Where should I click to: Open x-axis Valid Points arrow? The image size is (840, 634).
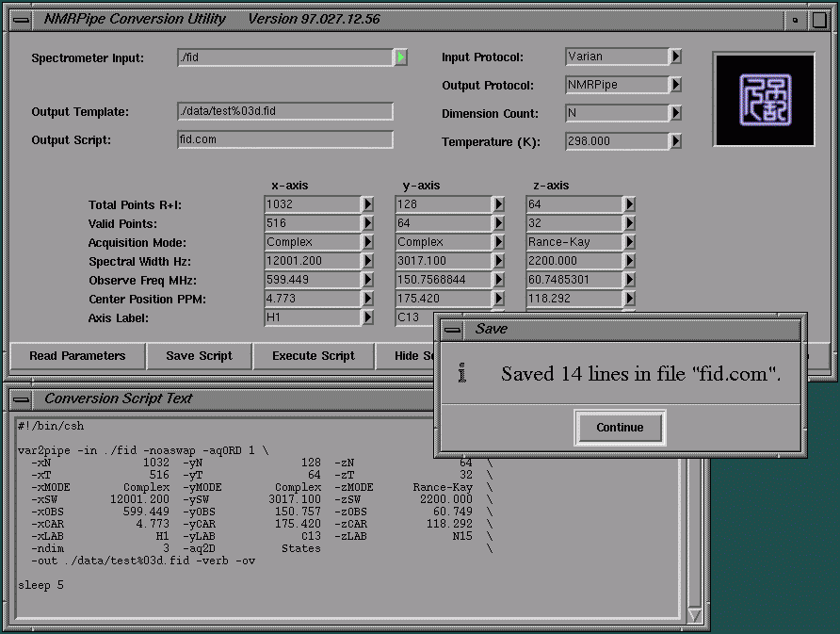[368, 223]
